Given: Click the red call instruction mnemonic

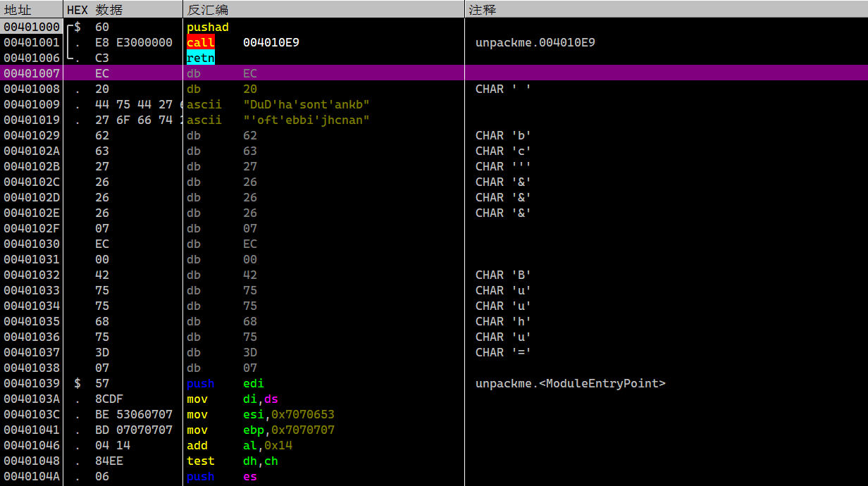Looking at the screenshot, I should pos(200,42).
